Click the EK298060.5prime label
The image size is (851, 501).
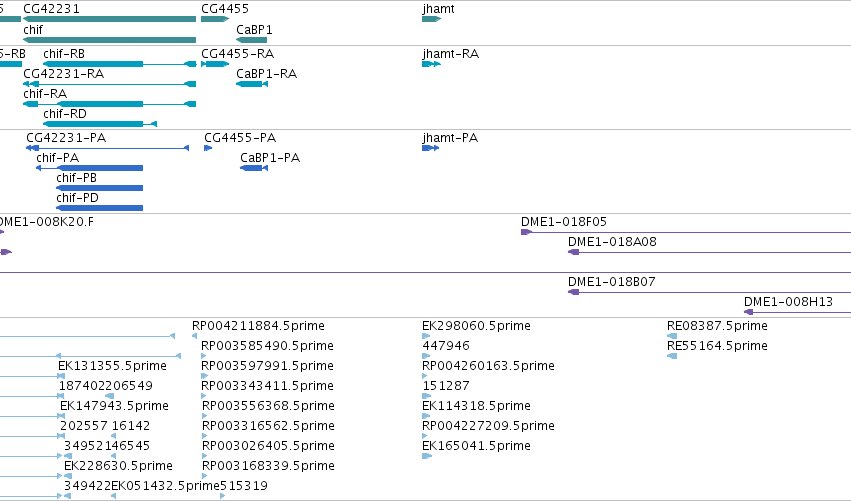tap(476, 326)
